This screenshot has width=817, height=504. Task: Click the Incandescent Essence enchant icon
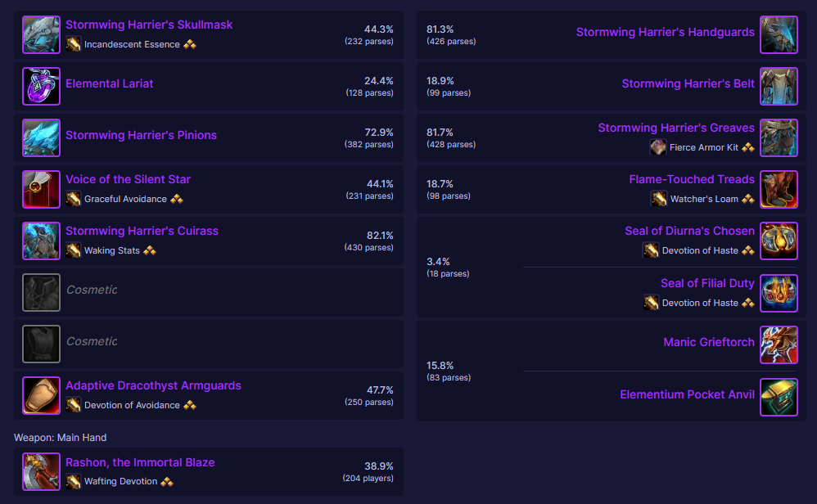[74, 44]
